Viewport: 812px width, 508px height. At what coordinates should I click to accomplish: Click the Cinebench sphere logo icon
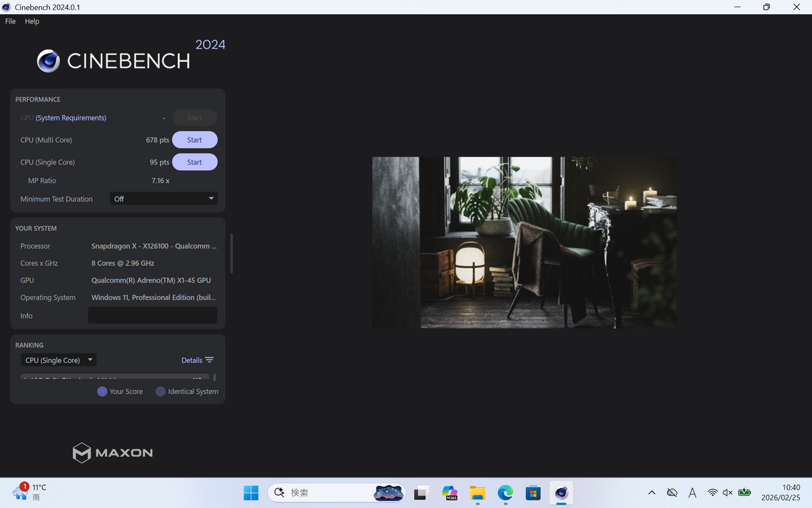click(x=49, y=61)
